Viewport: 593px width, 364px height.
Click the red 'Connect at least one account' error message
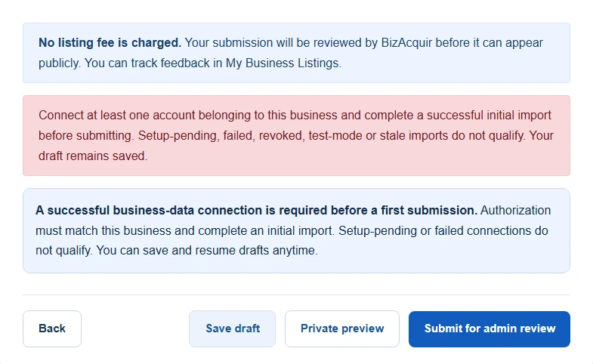296,135
